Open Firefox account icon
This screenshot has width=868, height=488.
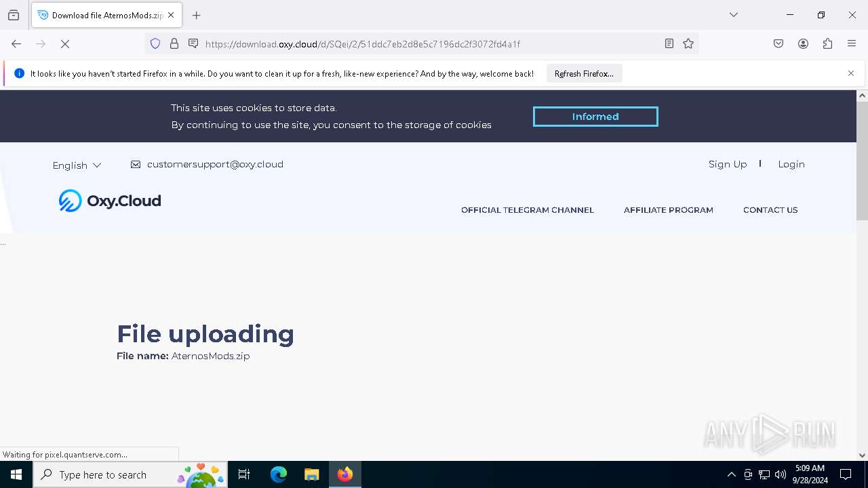pyautogui.click(x=803, y=44)
